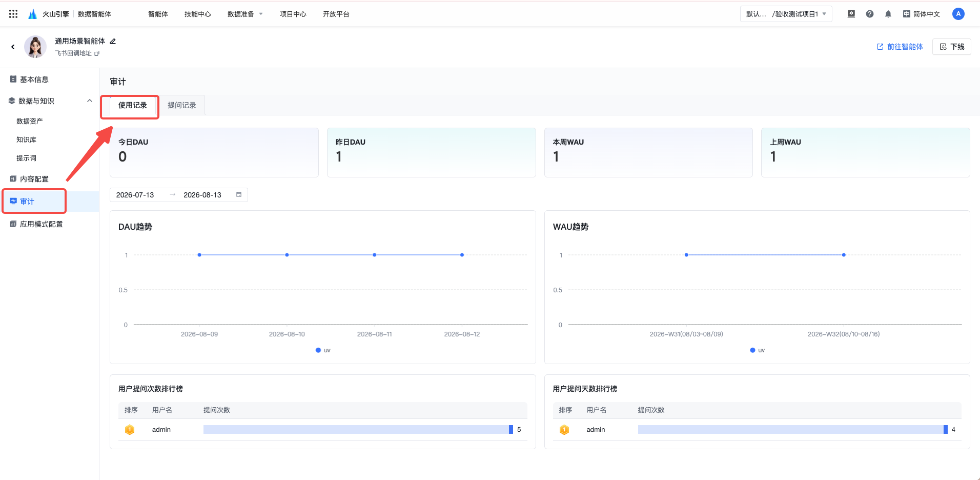Go to 开放平台
Image resolution: width=980 pixels, height=480 pixels.
(336, 14)
